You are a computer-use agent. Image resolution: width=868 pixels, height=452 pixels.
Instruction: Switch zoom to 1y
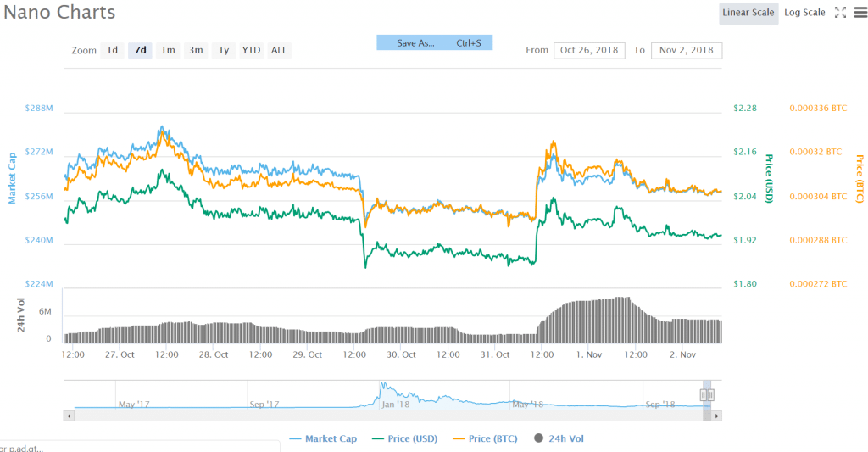click(223, 50)
